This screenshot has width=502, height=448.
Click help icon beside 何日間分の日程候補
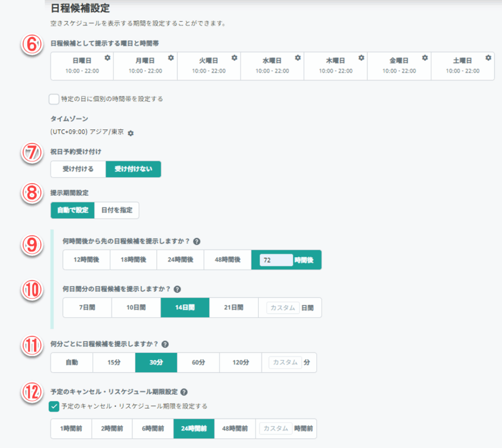(177, 289)
